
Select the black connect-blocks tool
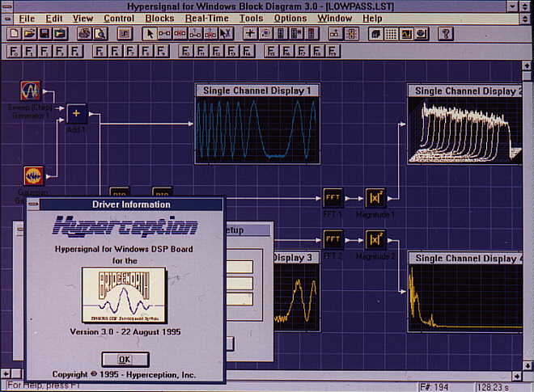(x=165, y=34)
